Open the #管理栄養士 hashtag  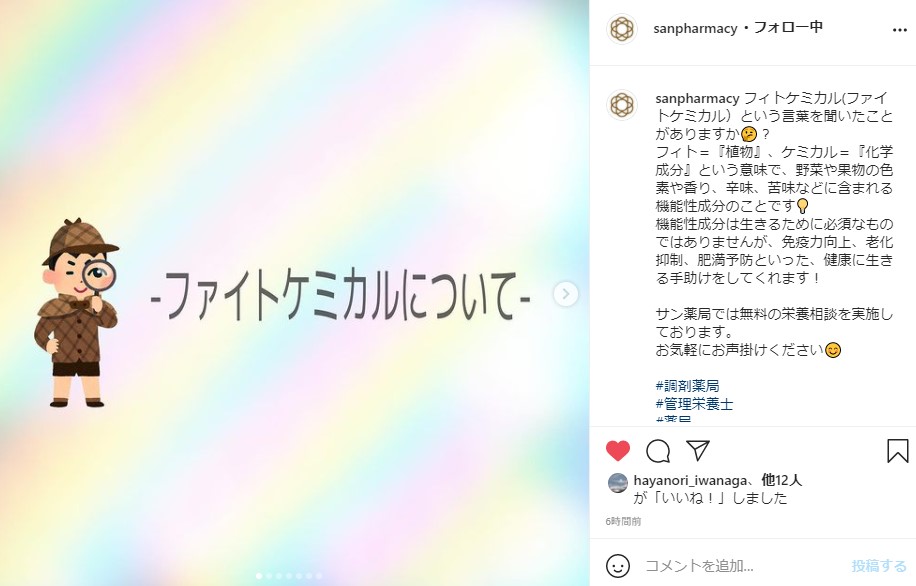tap(694, 404)
